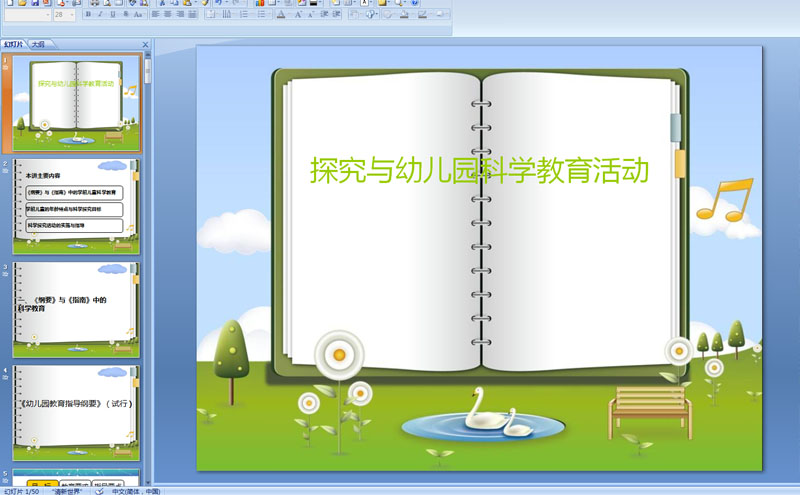
Task: Increase the list indent level
Action: click(336, 14)
